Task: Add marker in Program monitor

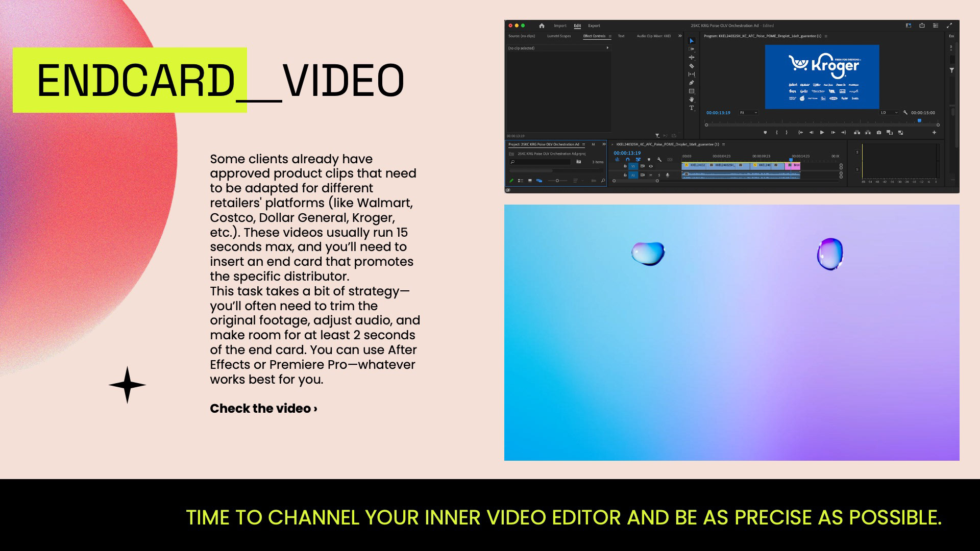Action: pyautogui.click(x=765, y=133)
